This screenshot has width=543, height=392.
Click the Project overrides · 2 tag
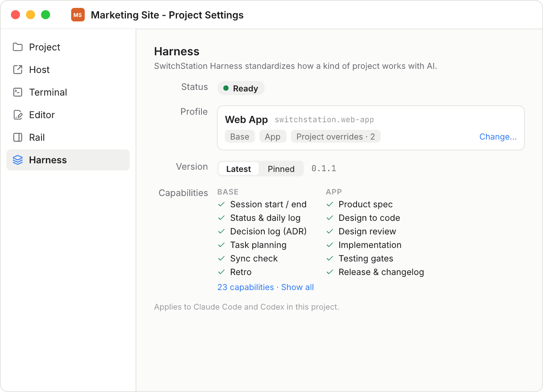(x=336, y=137)
